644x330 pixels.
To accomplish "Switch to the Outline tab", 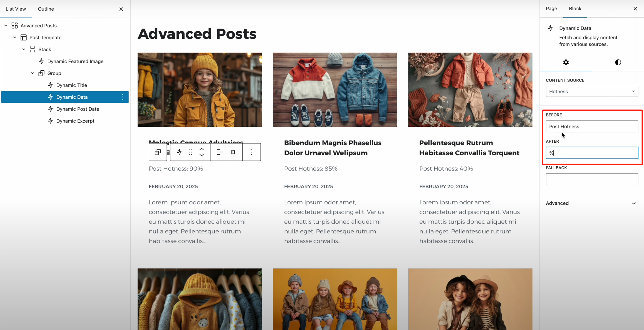I will (46, 9).
